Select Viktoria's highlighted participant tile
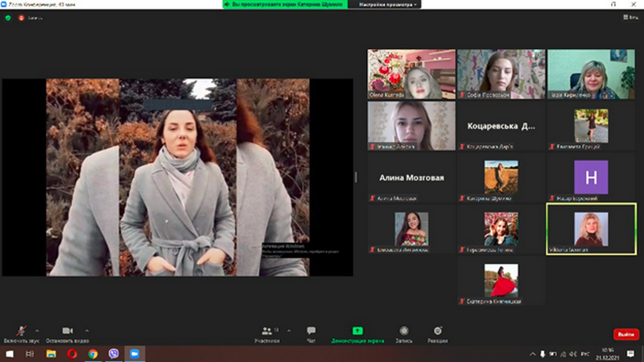 click(x=591, y=229)
